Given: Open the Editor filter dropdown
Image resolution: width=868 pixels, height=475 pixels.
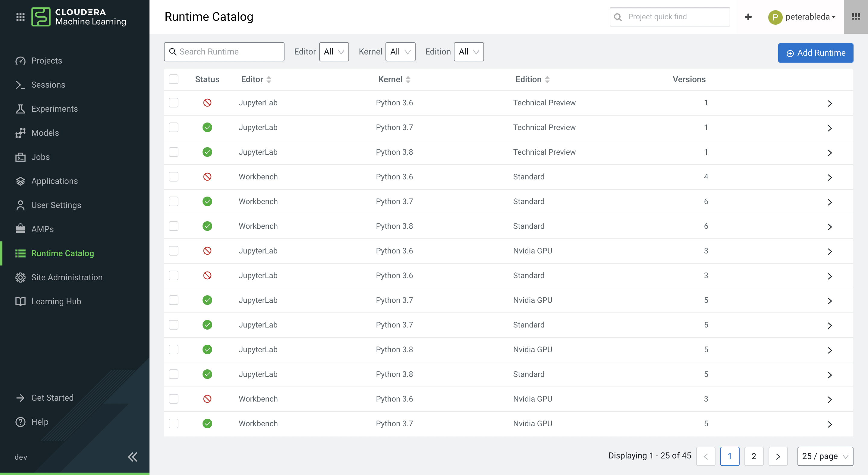Looking at the screenshot, I should (x=334, y=51).
